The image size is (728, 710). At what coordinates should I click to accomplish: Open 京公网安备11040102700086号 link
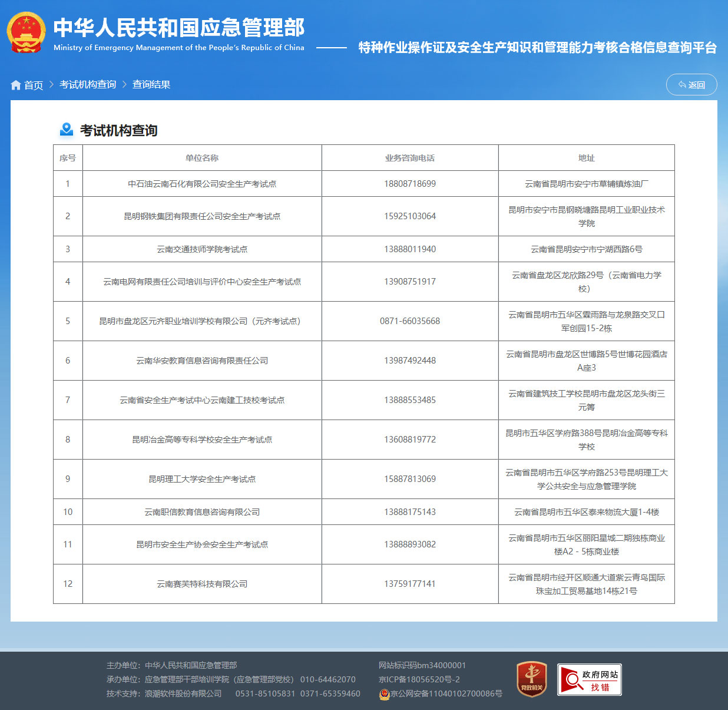point(446,694)
